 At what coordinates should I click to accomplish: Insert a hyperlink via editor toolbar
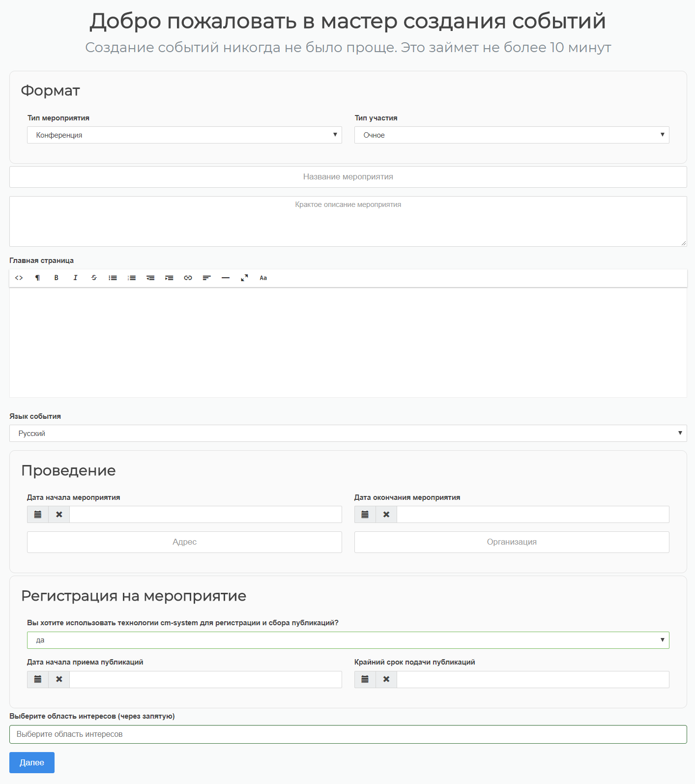tap(188, 278)
